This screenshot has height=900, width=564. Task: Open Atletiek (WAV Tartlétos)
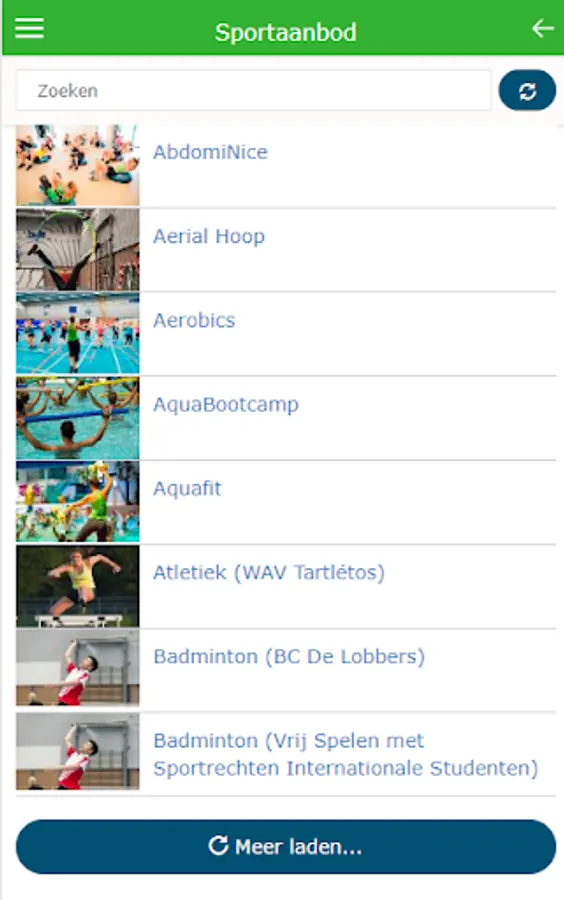(269, 573)
